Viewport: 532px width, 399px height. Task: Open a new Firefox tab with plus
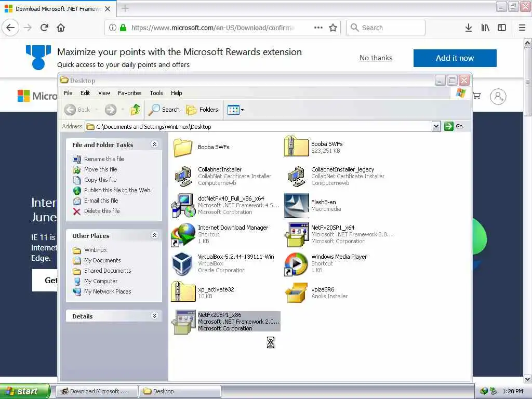click(125, 8)
